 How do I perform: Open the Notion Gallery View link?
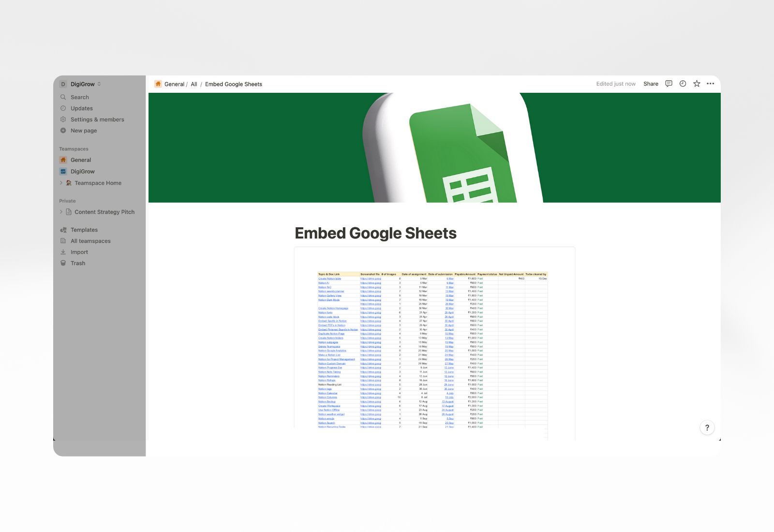(x=329, y=296)
